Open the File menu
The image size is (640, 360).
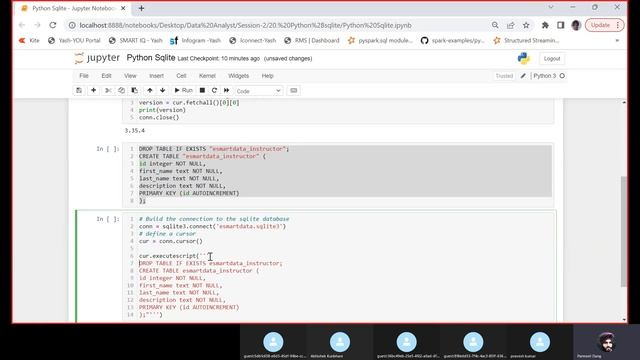coord(84,76)
